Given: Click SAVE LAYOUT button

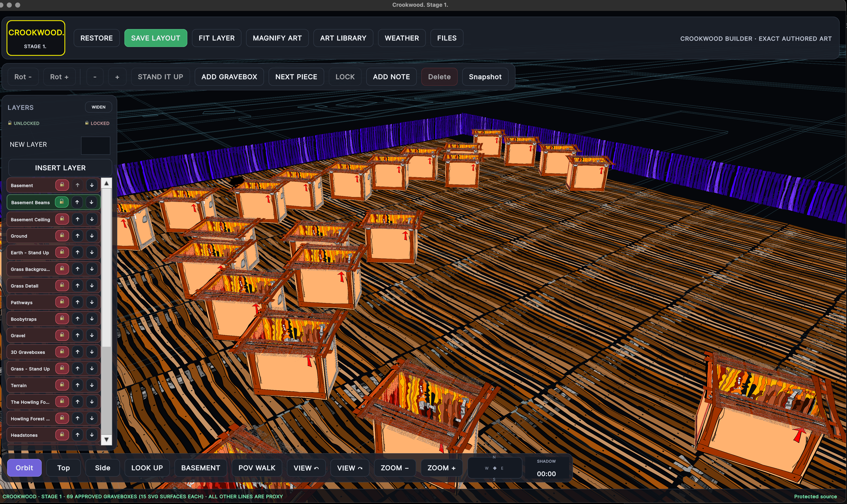Looking at the screenshot, I should point(156,38).
